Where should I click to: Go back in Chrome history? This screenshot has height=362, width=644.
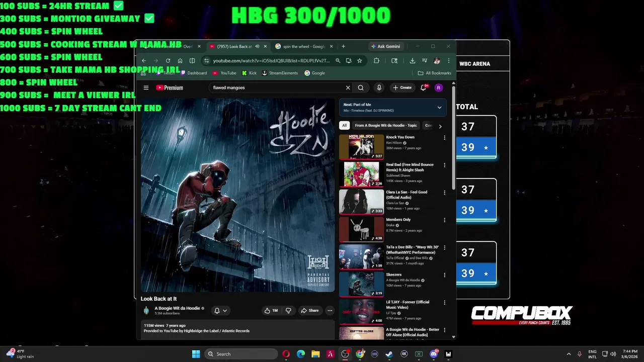pos(144,61)
